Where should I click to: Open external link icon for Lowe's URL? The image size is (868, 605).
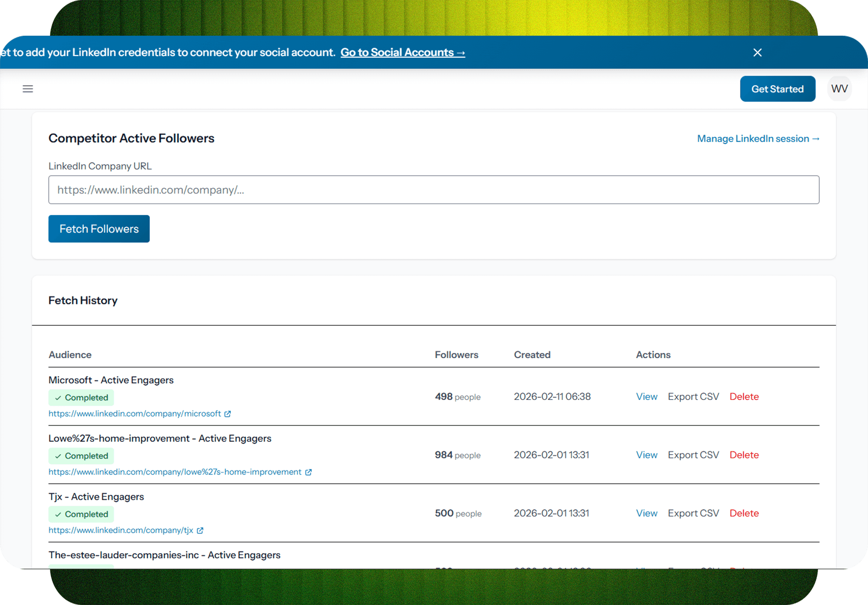308,472
